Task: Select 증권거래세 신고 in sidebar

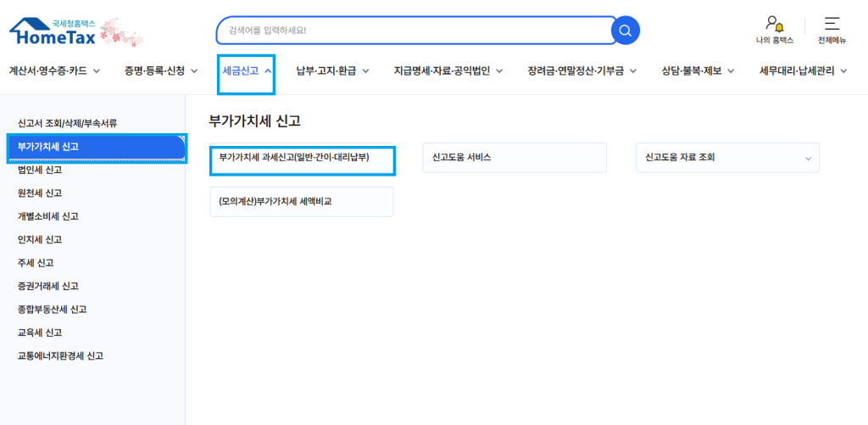Action: click(48, 286)
